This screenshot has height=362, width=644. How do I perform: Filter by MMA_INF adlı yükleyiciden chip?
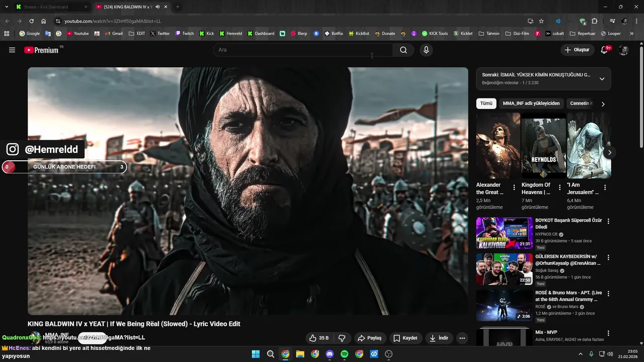[531, 104]
